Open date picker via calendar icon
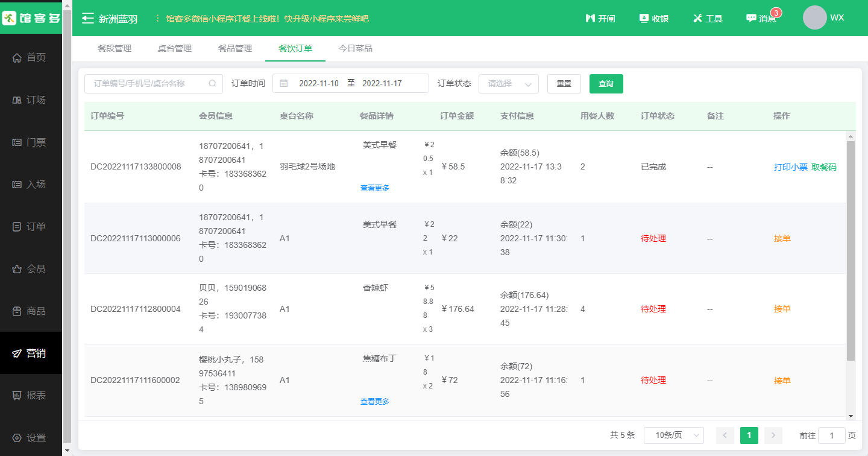868x456 pixels. click(283, 84)
